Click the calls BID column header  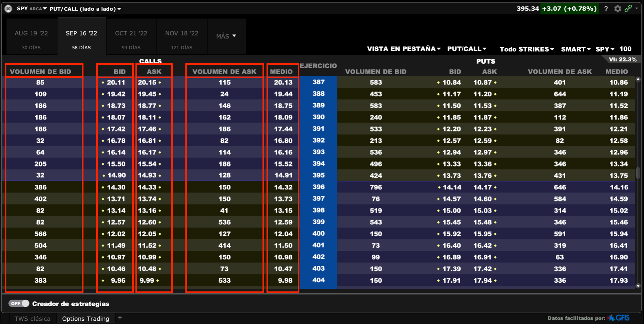[119, 72]
